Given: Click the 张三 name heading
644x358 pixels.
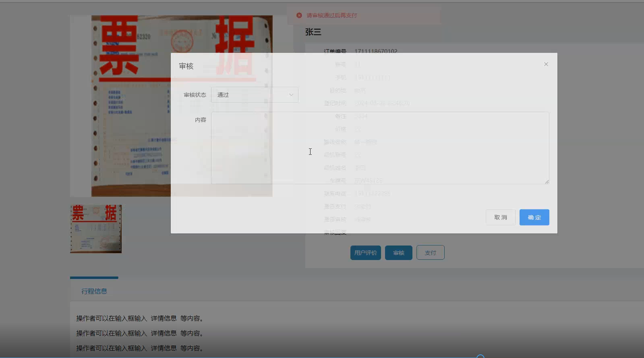Looking at the screenshot, I should 313,32.
